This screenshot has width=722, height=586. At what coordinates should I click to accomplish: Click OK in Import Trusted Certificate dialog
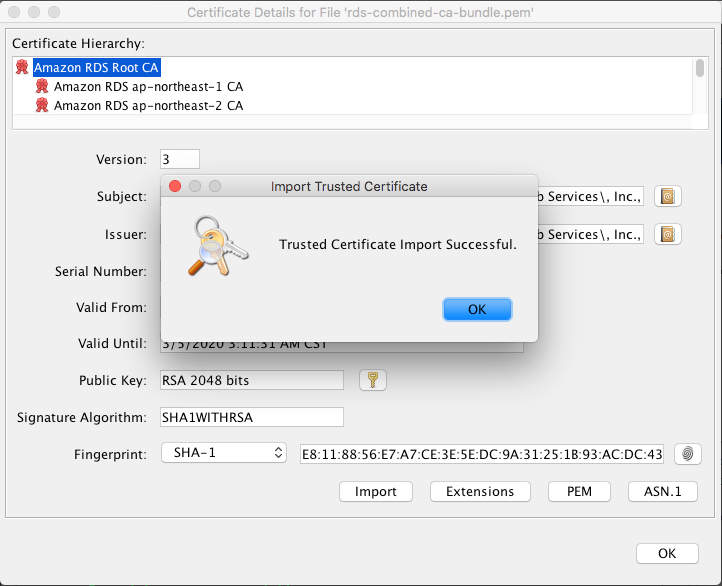pyautogui.click(x=477, y=309)
